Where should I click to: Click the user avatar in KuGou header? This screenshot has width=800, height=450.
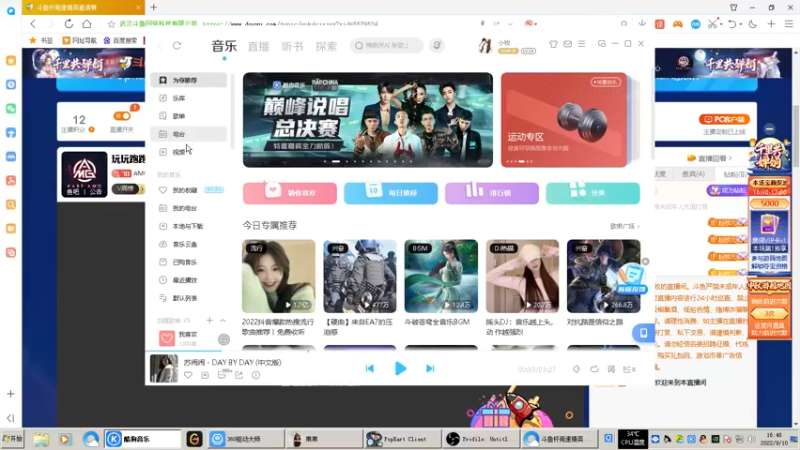coord(485,46)
